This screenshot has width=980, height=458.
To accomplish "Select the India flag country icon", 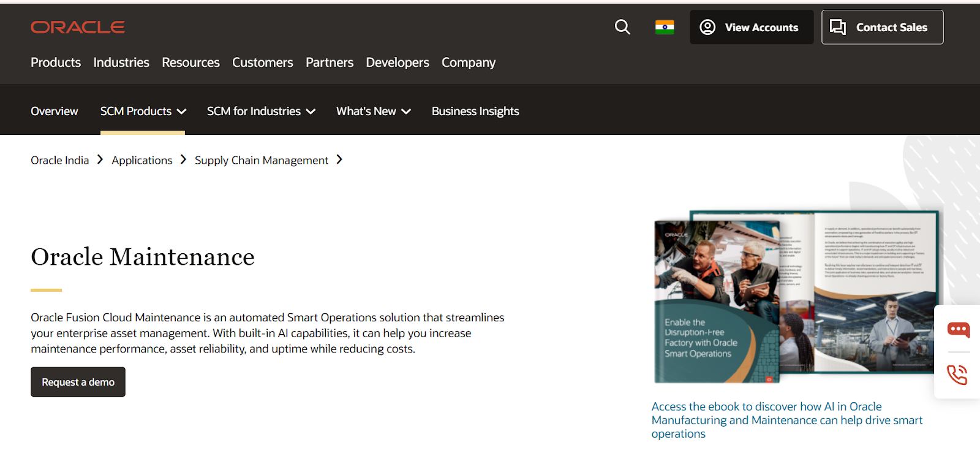I will pyautogui.click(x=665, y=27).
